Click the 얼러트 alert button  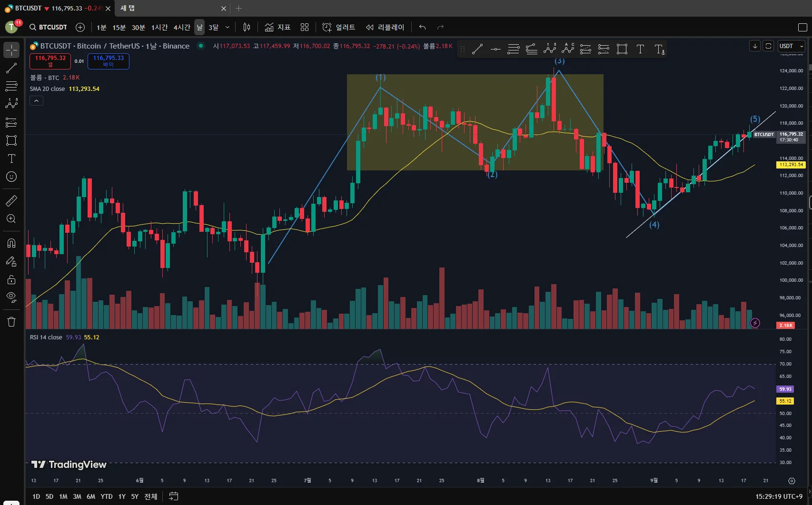[x=339, y=27]
